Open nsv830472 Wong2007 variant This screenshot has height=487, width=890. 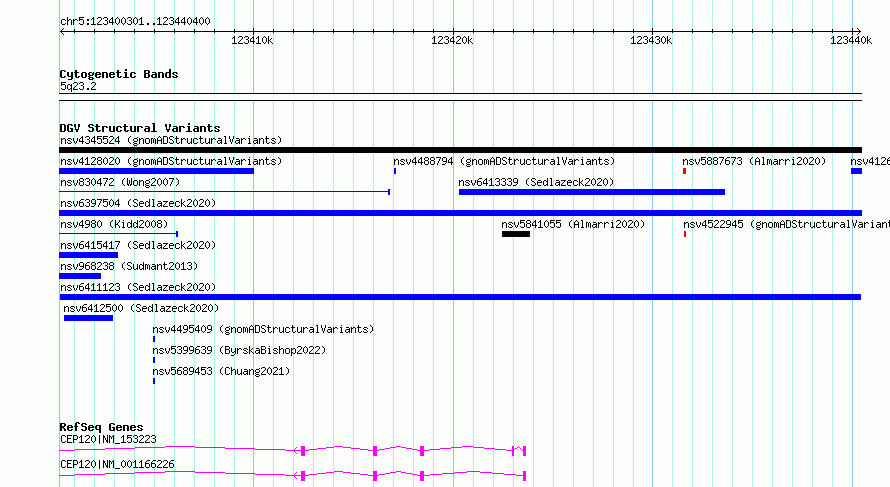[x=120, y=182]
